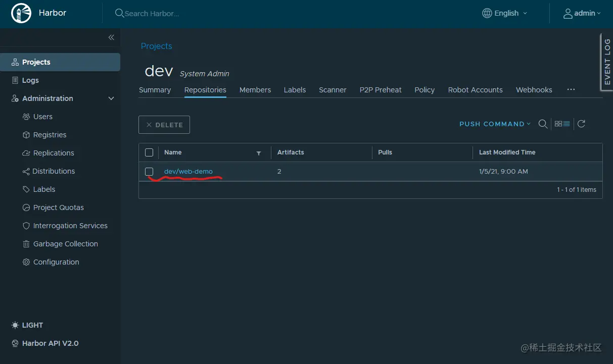Check the dev/web-demo row checkbox
613x364 pixels.
click(149, 172)
